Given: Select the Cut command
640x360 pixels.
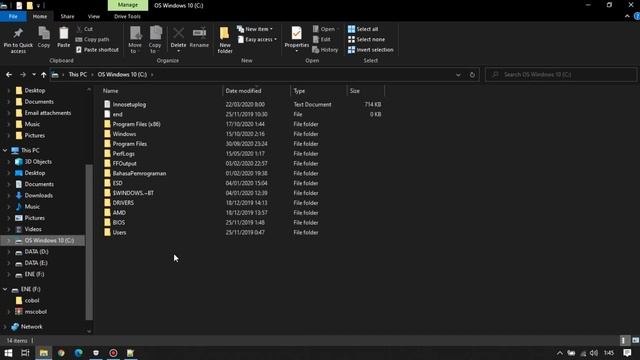Looking at the screenshot, I should 84,29.
